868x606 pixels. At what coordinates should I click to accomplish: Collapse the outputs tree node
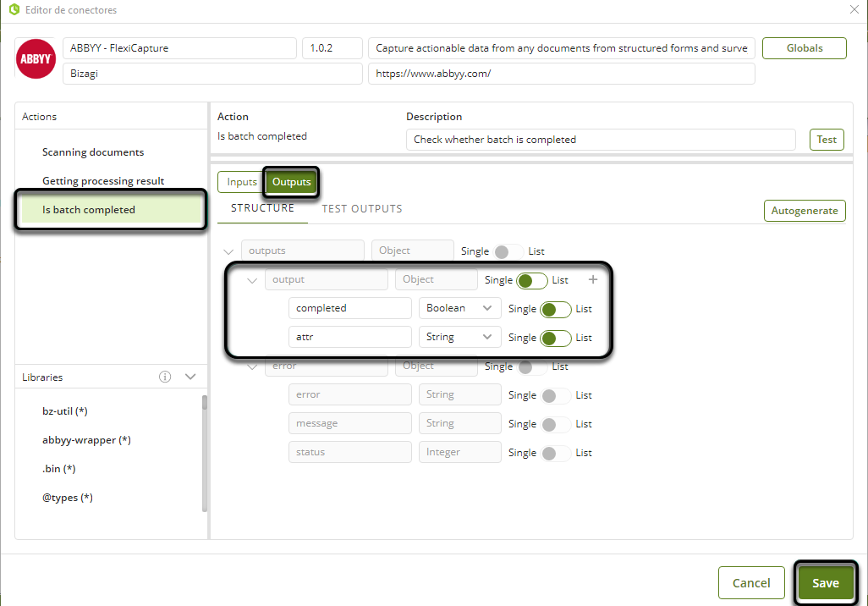point(228,251)
